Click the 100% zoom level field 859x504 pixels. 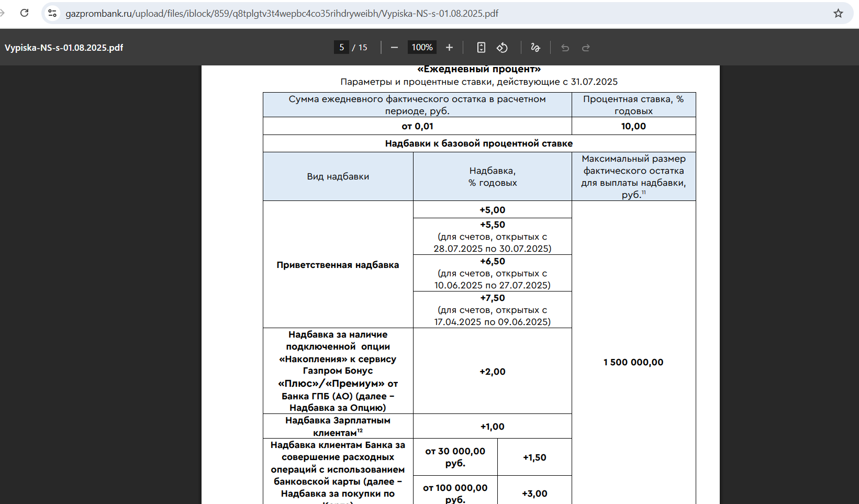tap(422, 48)
